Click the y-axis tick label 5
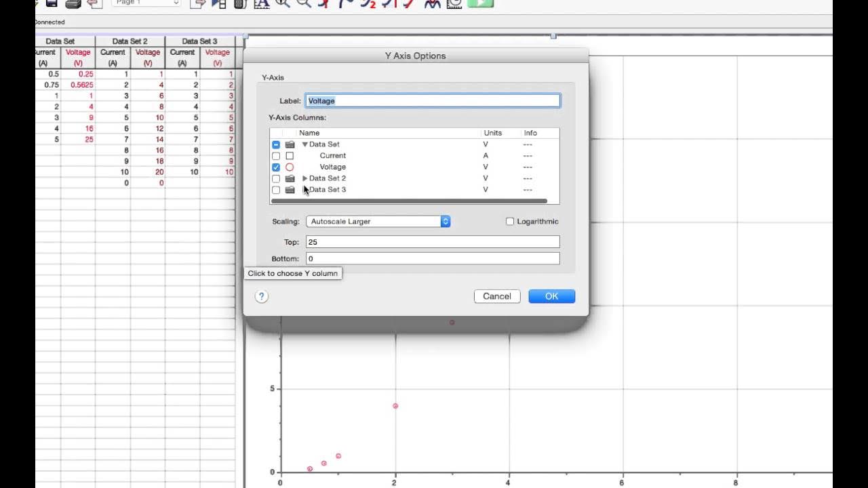The image size is (868, 488). tap(272, 389)
